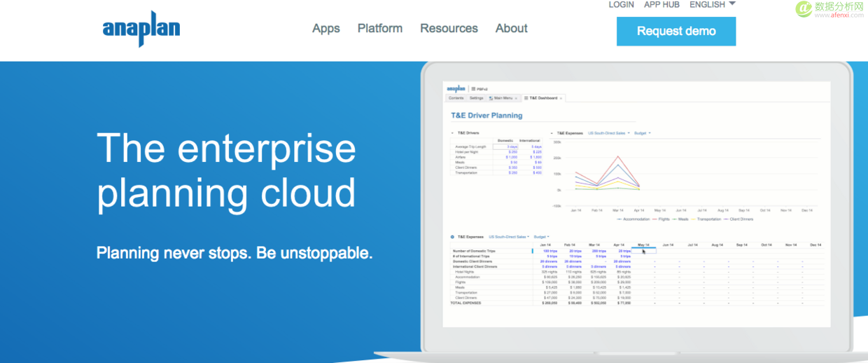Open the chart's Budget dropdown
This screenshot has width=868, height=363.
[643, 132]
